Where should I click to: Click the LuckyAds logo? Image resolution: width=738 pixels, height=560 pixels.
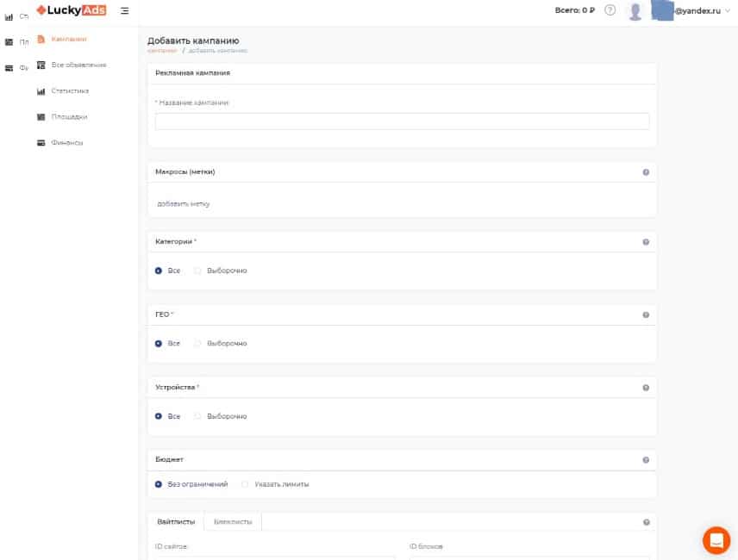pyautogui.click(x=71, y=10)
